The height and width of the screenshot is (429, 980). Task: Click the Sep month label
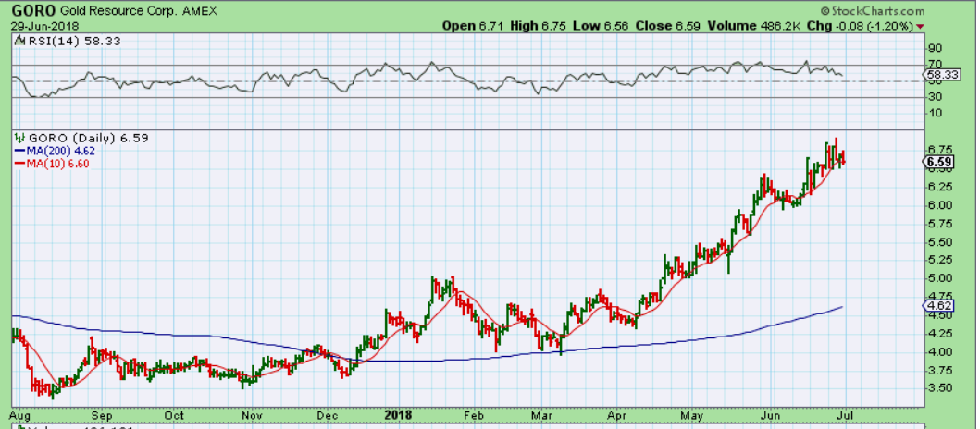point(103,414)
